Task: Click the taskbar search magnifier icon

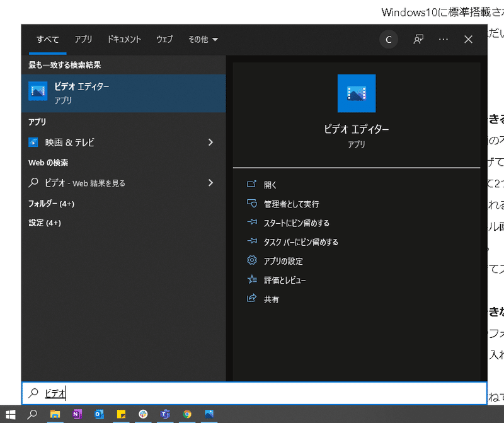Action: click(x=32, y=414)
